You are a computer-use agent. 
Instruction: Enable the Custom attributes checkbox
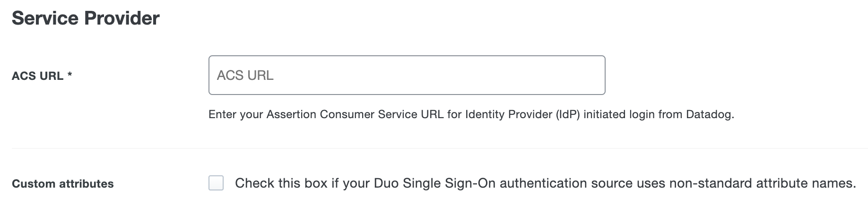[216, 183]
